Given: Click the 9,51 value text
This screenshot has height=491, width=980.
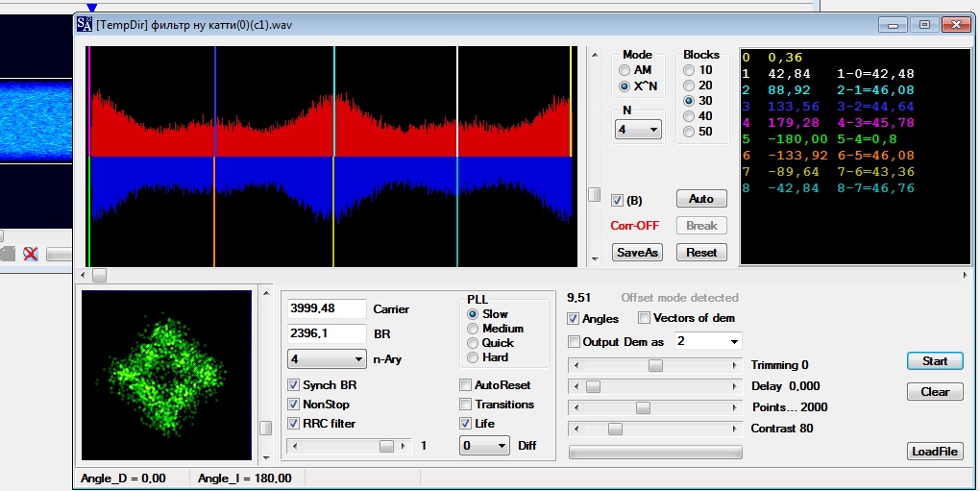Looking at the screenshot, I should (x=578, y=297).
